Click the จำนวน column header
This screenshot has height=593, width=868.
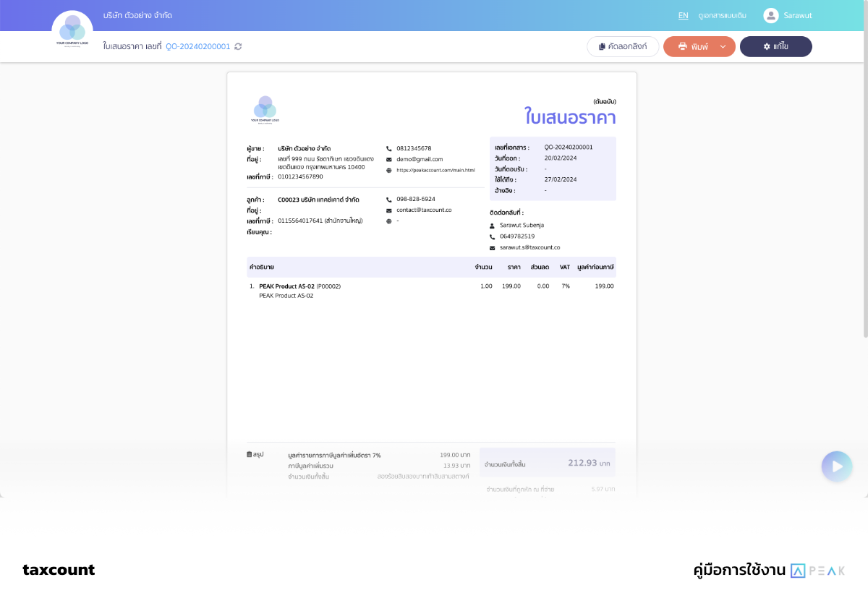pos(483,267)
